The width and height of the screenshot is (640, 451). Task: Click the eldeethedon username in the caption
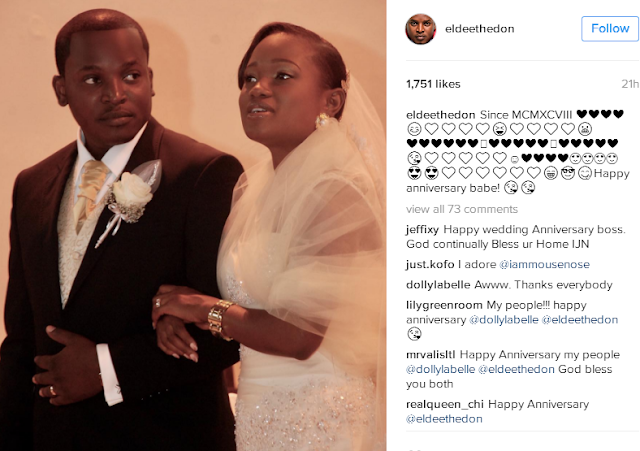tap(440, 115)
